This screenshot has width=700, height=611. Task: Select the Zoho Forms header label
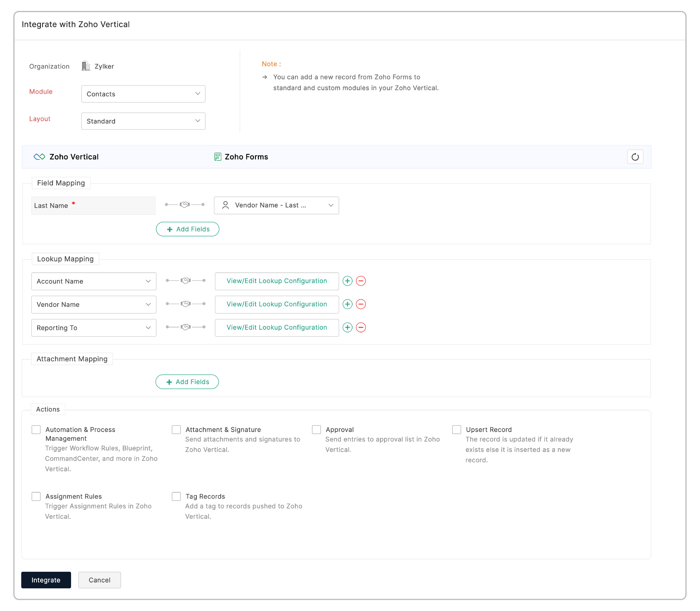pyautogui.click(x=246, y=157)
